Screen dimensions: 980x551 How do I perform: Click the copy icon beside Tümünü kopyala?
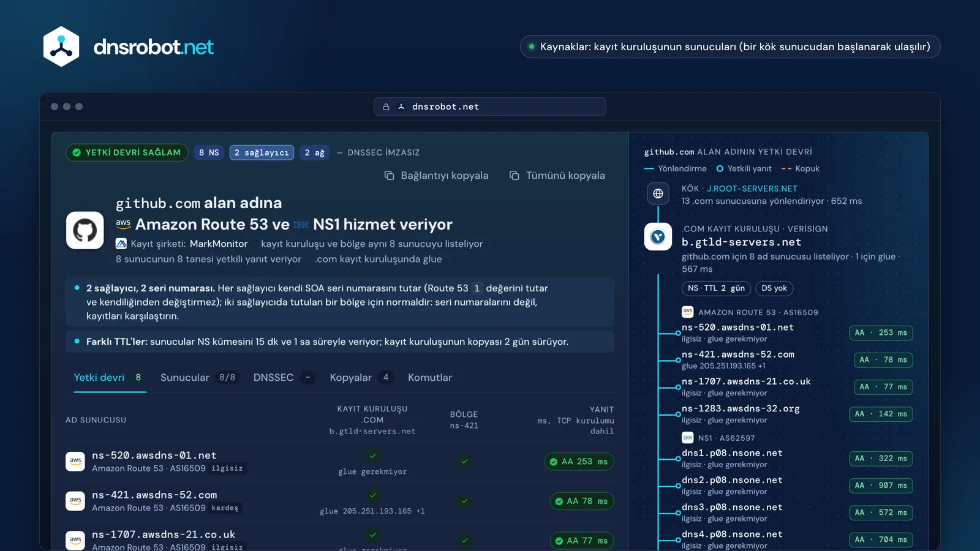(x=514, y=176)
